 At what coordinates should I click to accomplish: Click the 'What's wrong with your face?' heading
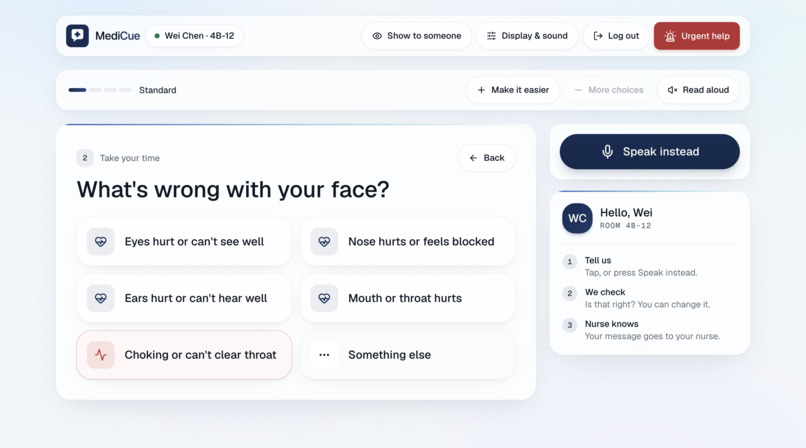(x=233, y=190)
